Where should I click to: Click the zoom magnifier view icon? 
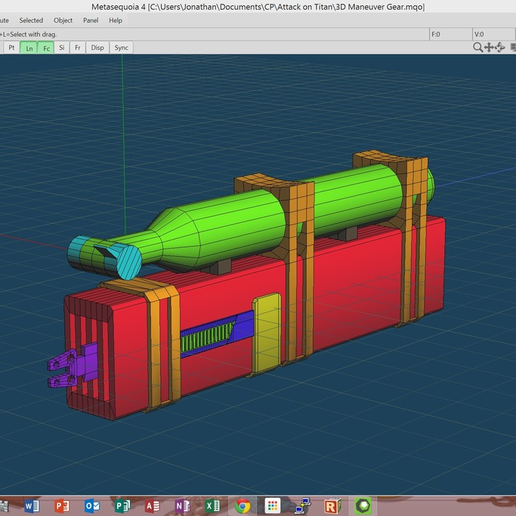click(477, 48)
